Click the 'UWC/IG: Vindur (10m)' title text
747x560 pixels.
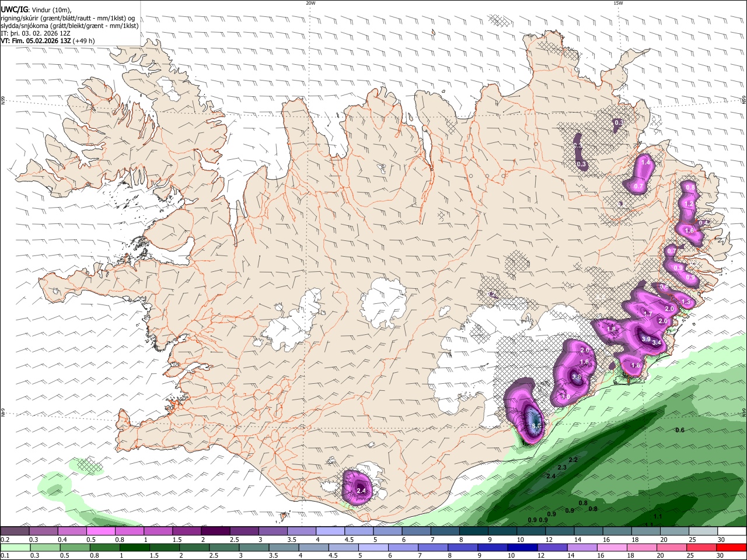click(x=36, y=10)
